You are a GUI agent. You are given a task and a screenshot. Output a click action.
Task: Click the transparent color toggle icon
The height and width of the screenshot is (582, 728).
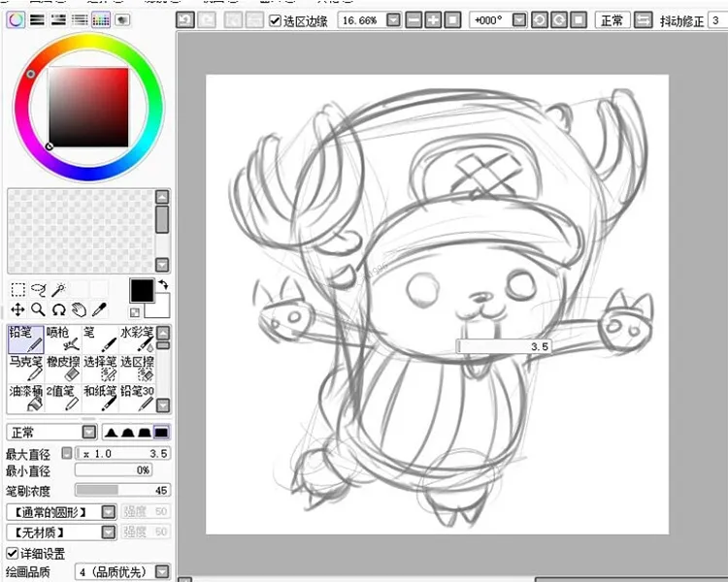(135, 312)
